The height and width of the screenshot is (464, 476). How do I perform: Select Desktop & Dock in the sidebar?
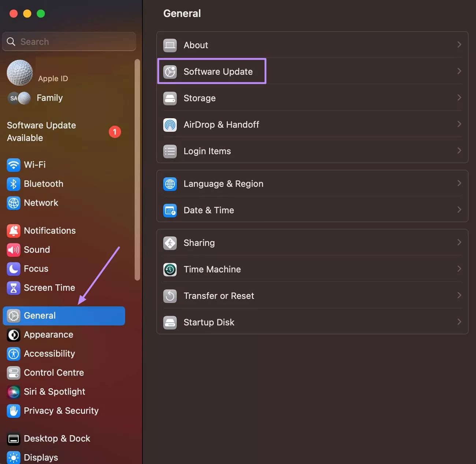point(64,438)
